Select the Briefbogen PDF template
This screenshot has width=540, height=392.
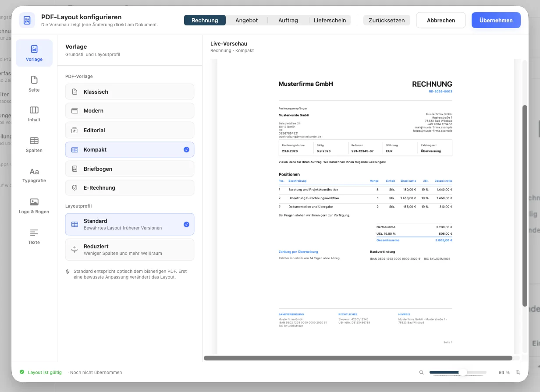[x=130, y=169]
